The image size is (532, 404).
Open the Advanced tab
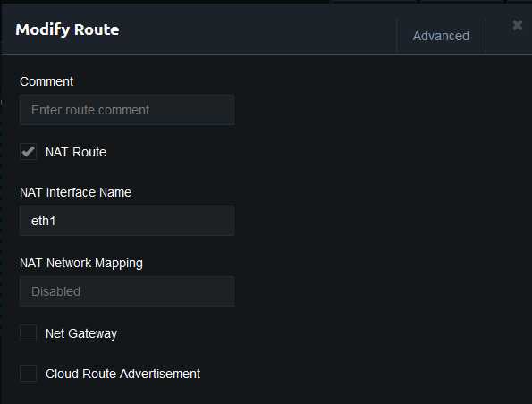click(x=441, y=36)
